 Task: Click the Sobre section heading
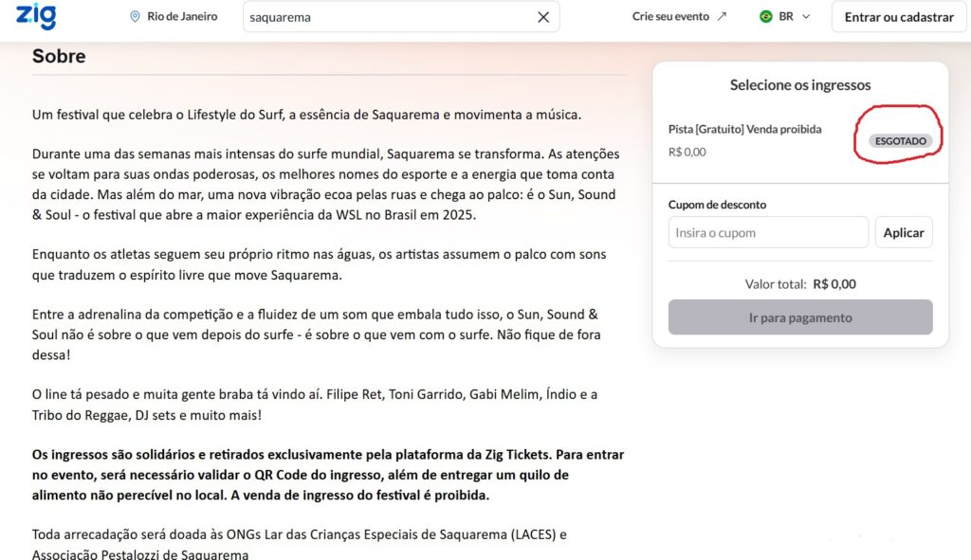tap(59, 56)
